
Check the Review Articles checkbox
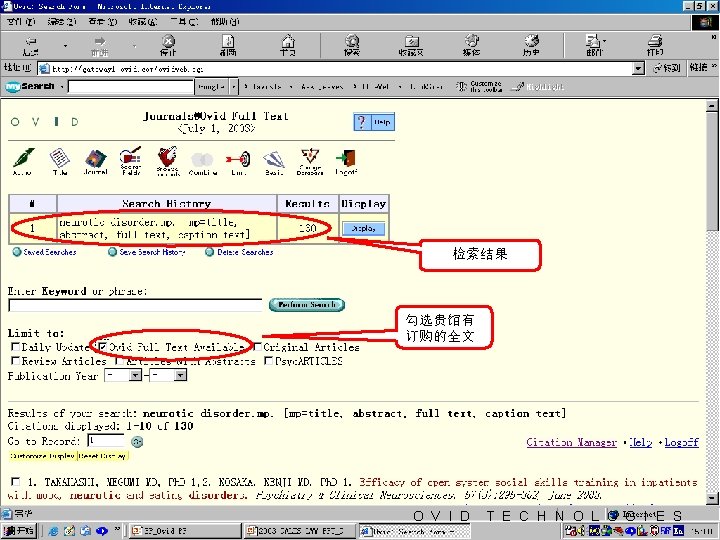coord(16,361)
